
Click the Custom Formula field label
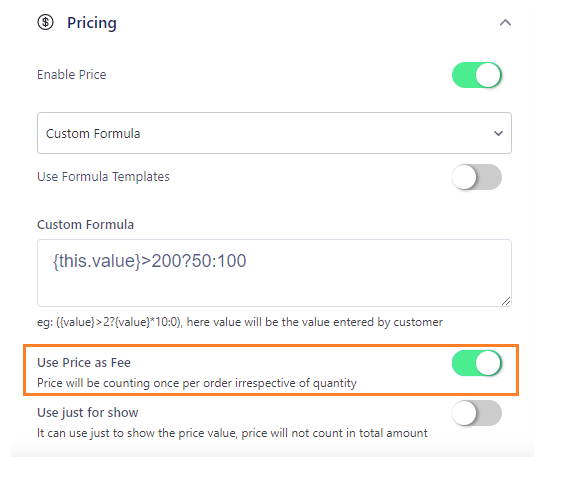click(85, 225)
